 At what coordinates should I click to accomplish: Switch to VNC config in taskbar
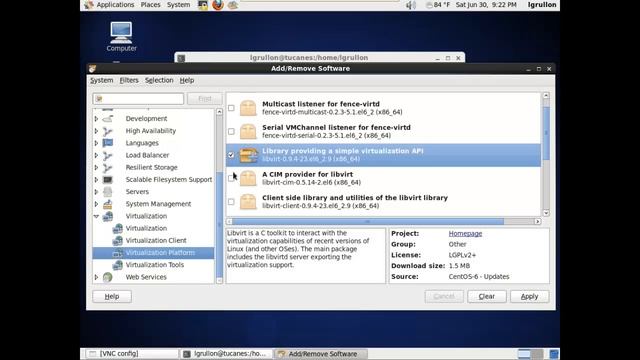(x=131, y=354)
